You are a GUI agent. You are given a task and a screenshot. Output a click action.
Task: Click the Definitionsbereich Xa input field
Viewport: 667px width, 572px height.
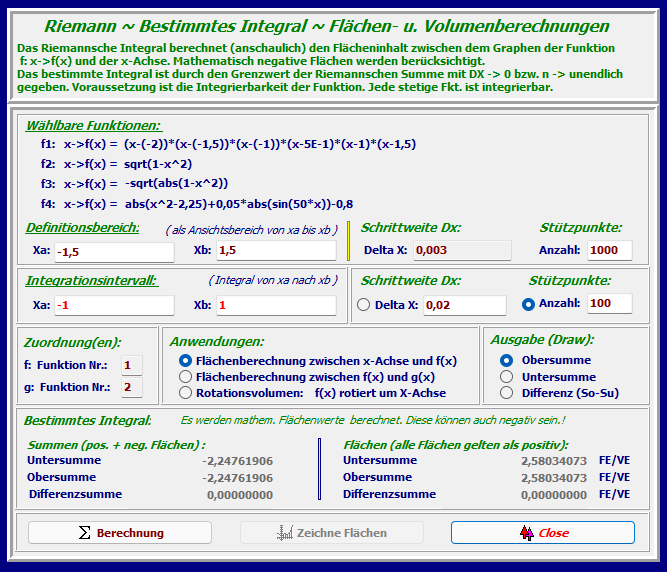click(x=113, y=250)
